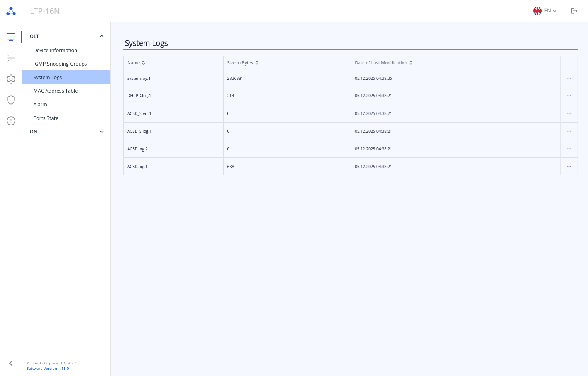
Task: Open the server rack sidebar icon
Action: [x=11, y=58]
